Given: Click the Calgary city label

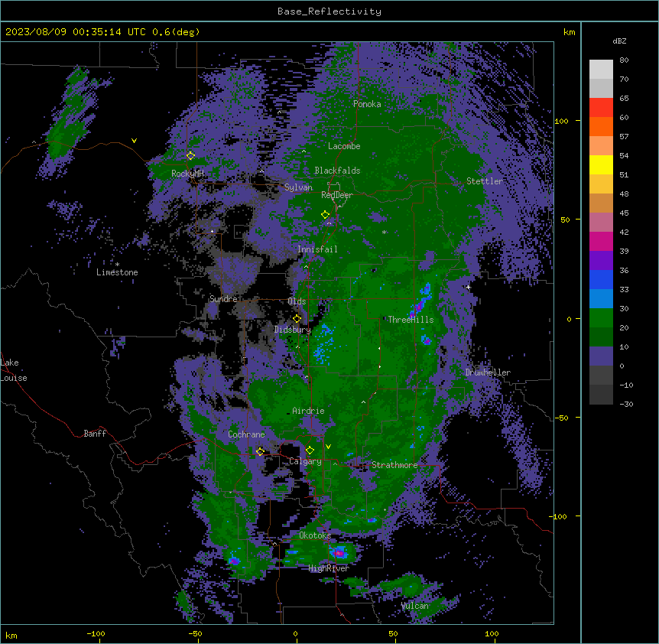Looking at the screenshot, I should click(x=305, y=461).
